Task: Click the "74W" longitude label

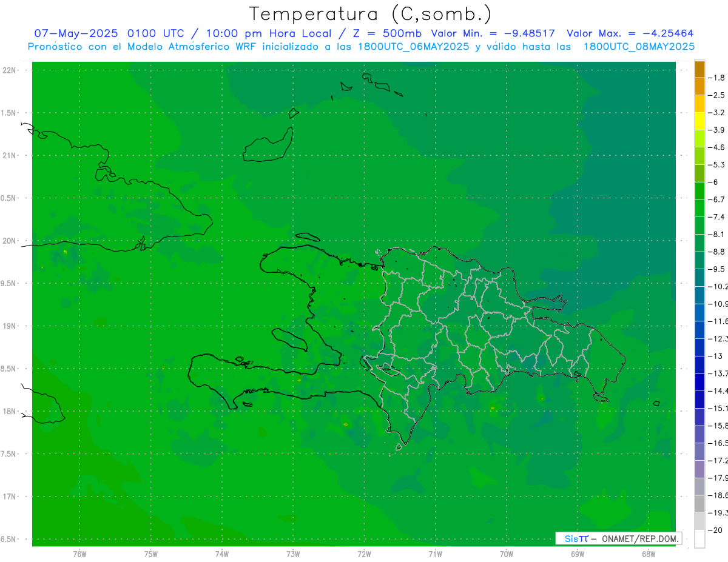Action: pos(222,554)
